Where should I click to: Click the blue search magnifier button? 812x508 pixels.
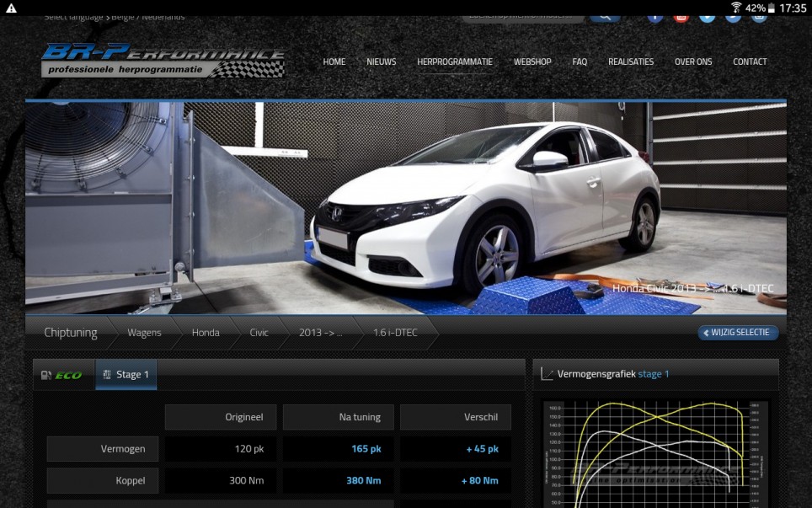605,18
